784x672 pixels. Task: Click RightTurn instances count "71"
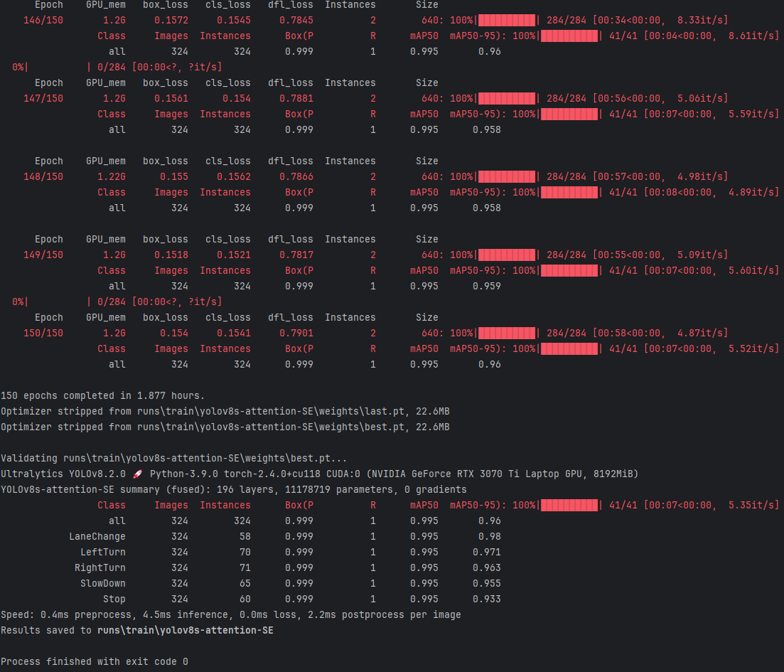(x=245, y=568)
